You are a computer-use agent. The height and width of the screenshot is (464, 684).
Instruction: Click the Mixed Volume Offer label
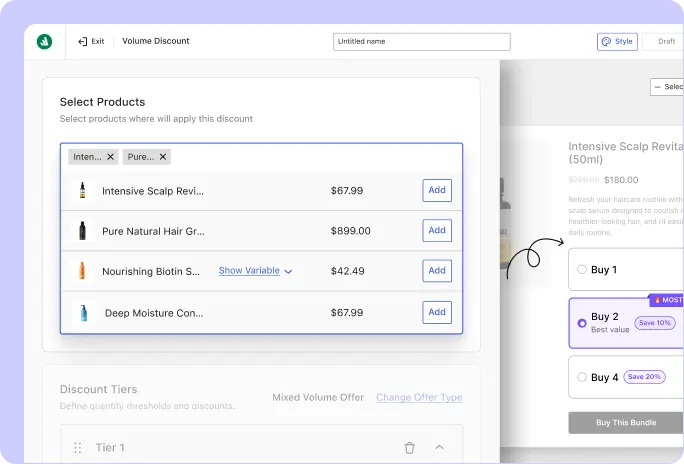(x=318, y=397)
